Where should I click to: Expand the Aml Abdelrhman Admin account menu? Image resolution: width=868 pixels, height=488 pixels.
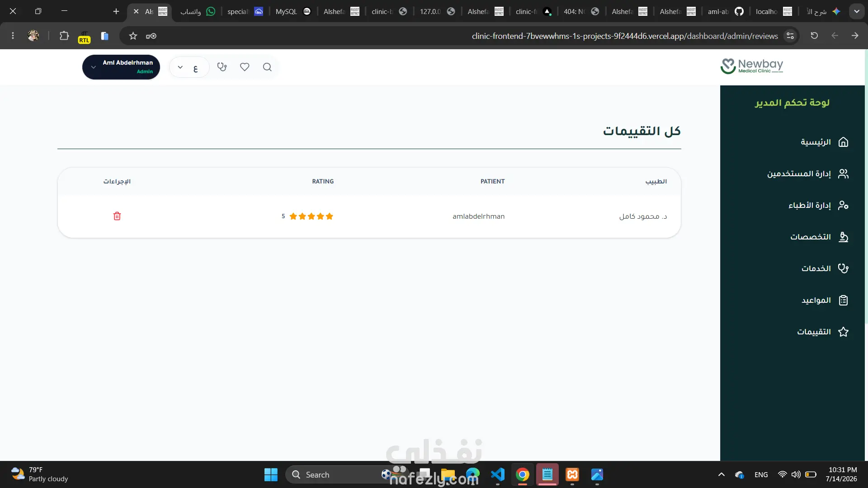[121, 67]
